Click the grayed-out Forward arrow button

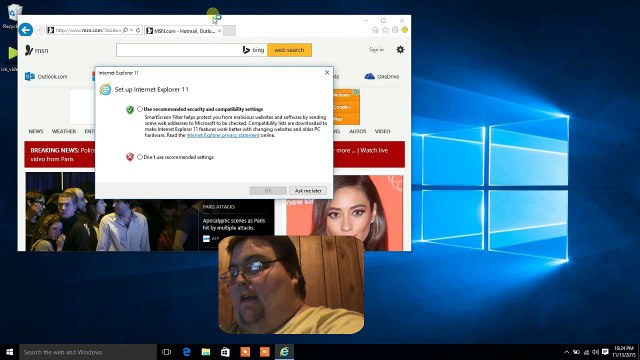pos(40,30)
